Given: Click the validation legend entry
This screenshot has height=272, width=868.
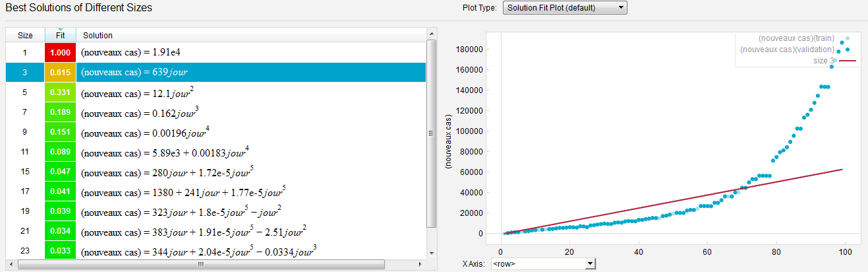Looking at the screenshot, I should (796, 50).
